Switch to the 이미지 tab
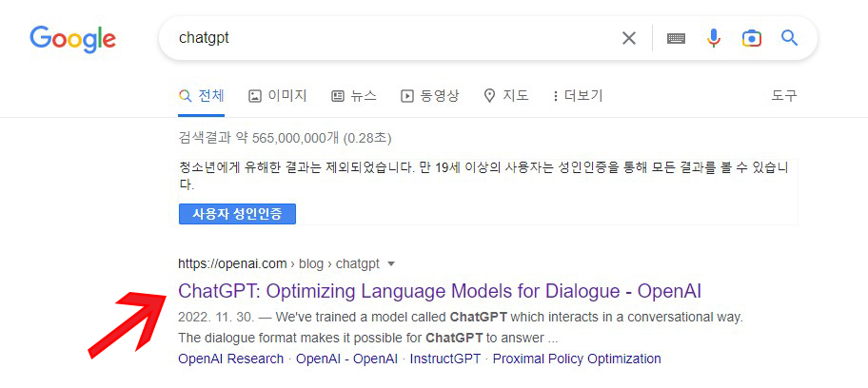868x388 pixels. point(277,96)
